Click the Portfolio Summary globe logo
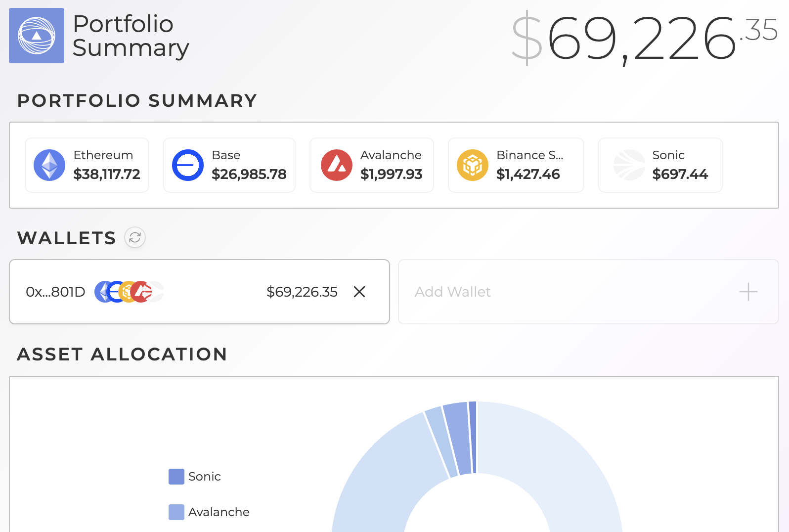 coord(37,36)
